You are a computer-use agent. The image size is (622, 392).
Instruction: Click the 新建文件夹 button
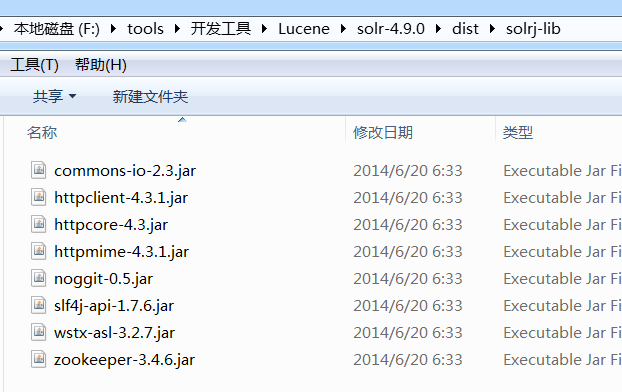(x=150, y=96)
